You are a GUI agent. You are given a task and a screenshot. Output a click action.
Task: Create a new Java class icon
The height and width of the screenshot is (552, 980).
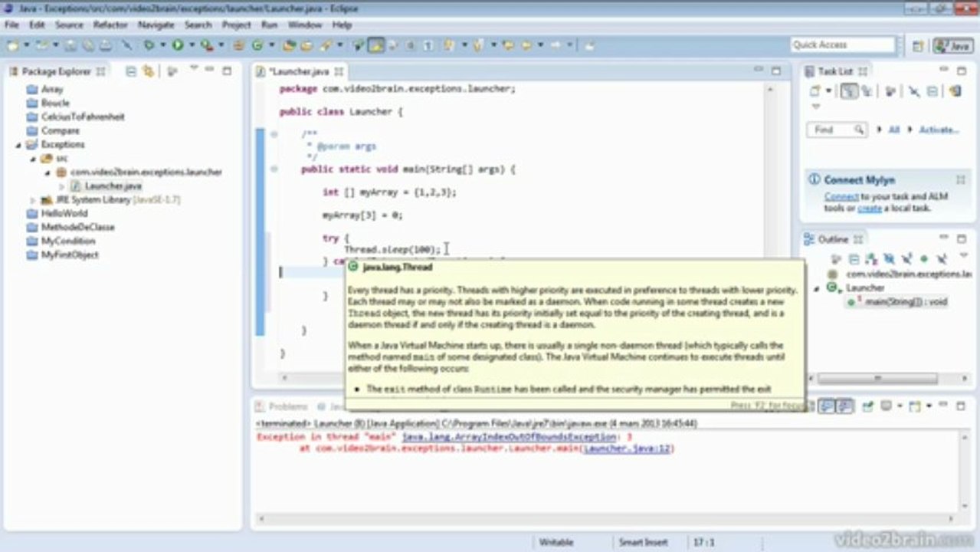coord(257,45)
